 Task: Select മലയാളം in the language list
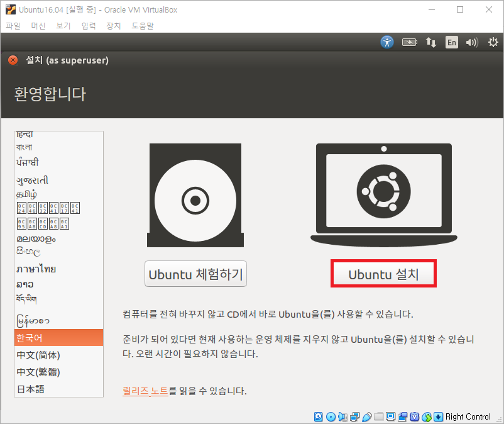[x=58, y=239]
